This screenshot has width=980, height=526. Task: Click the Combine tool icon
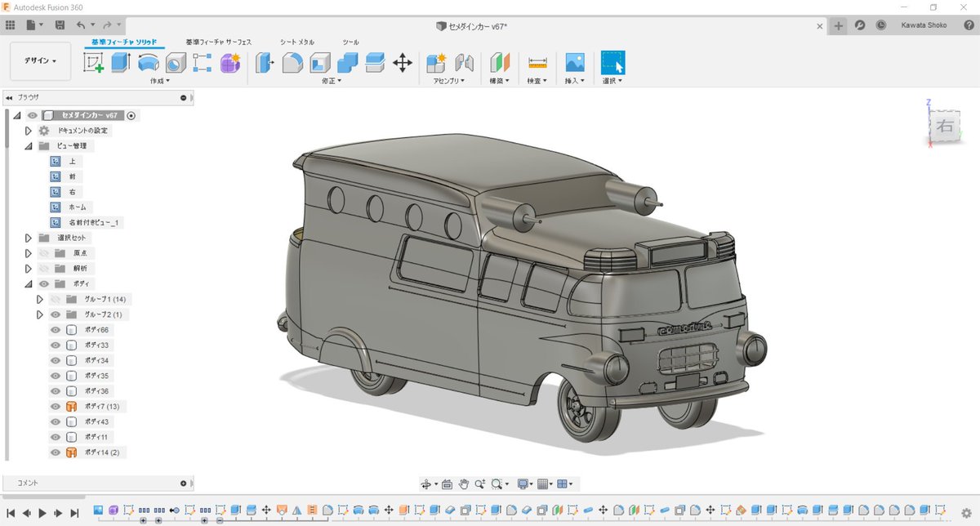pos(348,63)
